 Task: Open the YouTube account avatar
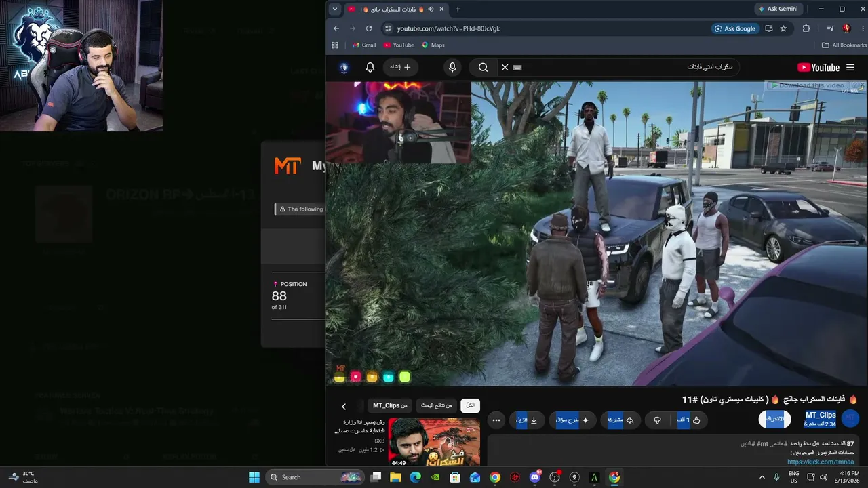click(x=344, y=67)
